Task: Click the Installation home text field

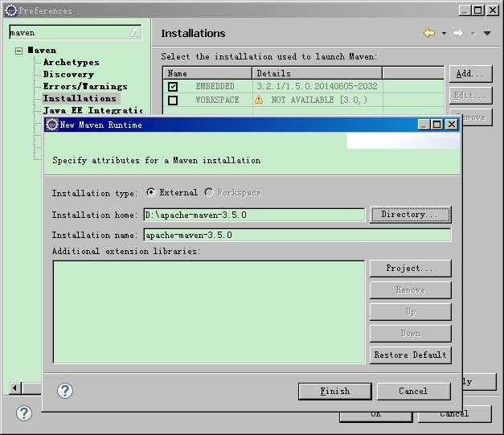Action: (254, 215)
